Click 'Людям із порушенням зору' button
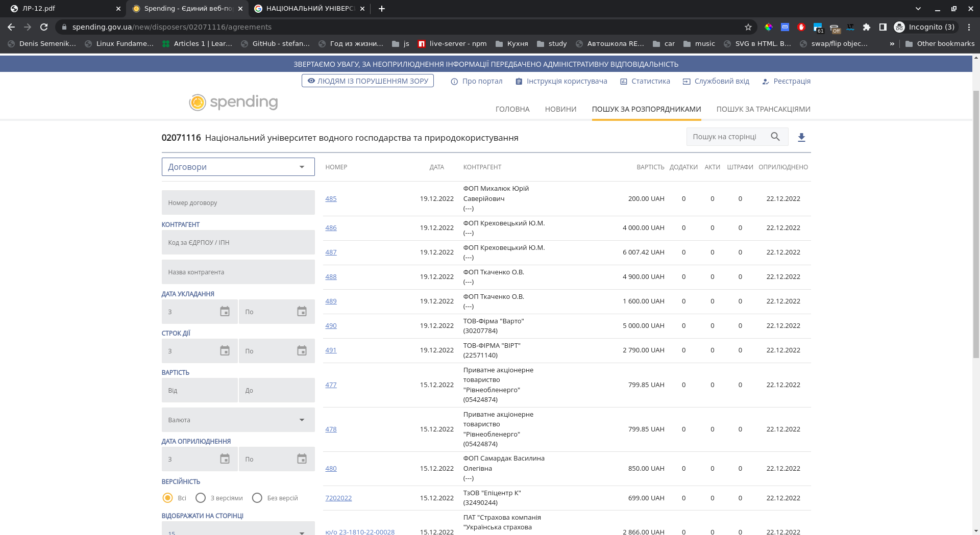980x535 pixels. (367, 81)
